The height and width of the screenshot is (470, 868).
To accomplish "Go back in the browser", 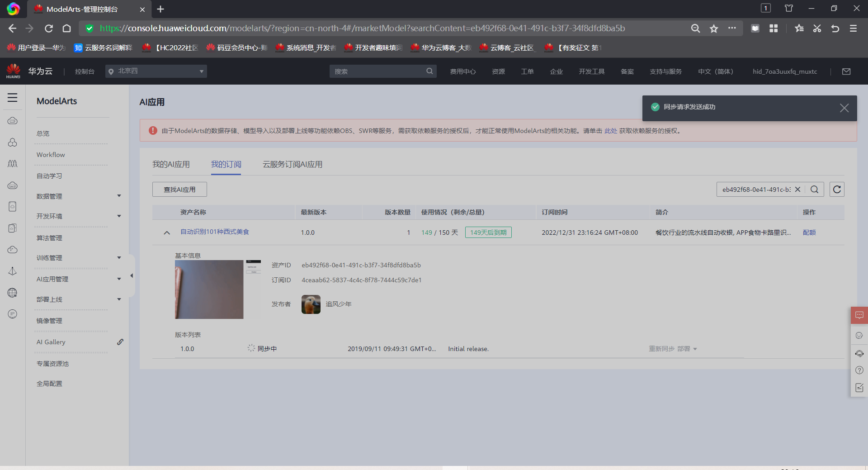I will pos(12,28).
